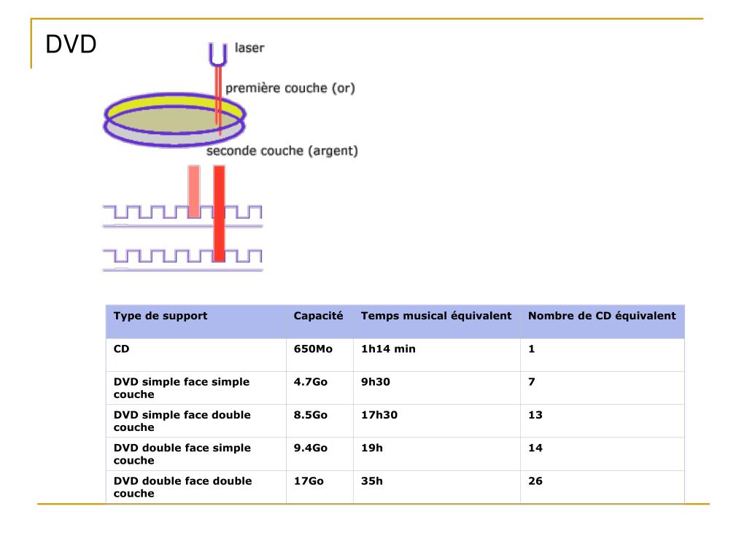Image resolution: width=747 pixels, height=560 pixels.
Task: Click the DVD slide title
Action: [71, 44]
